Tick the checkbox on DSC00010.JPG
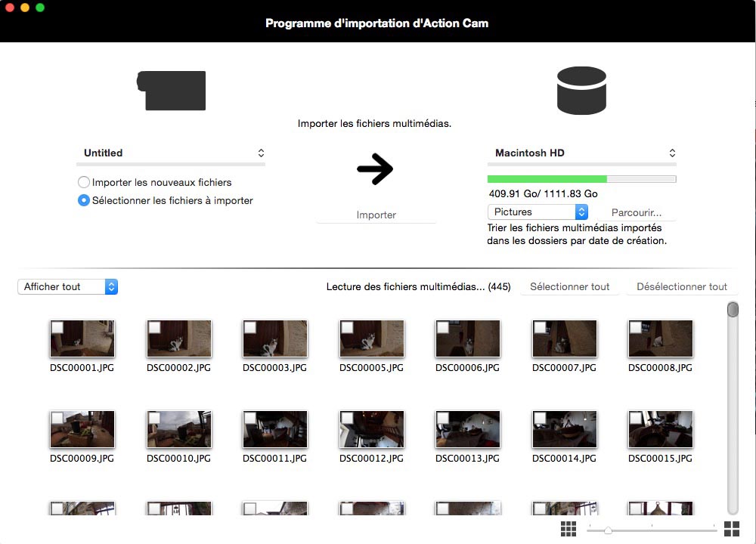 (x=154, y=419)
